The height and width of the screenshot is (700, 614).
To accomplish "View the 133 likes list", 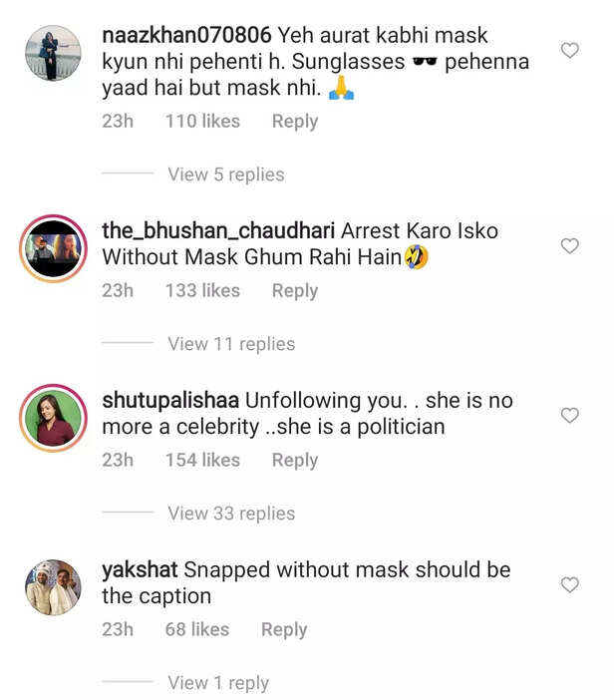I will click(x=202, y=291).
